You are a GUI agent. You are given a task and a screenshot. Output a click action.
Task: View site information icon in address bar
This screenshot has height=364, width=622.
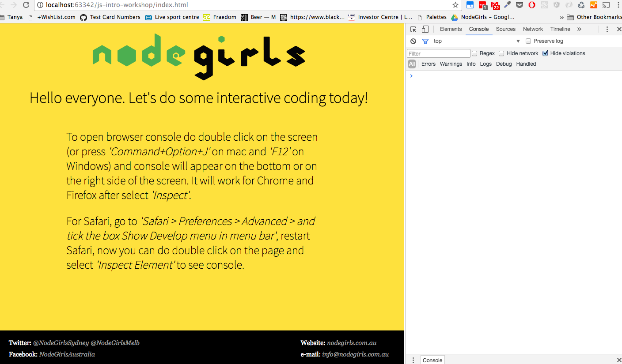click(40, 5)
